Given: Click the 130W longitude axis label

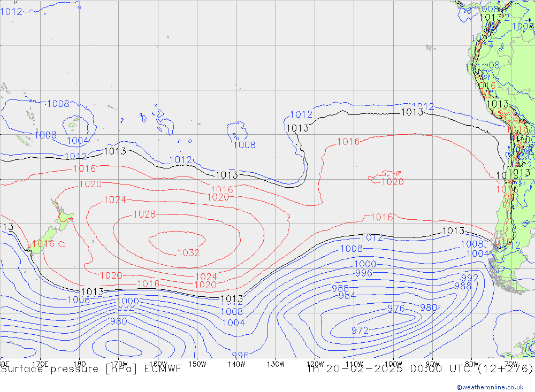Looking at the screenshot, I should [276, 364].
